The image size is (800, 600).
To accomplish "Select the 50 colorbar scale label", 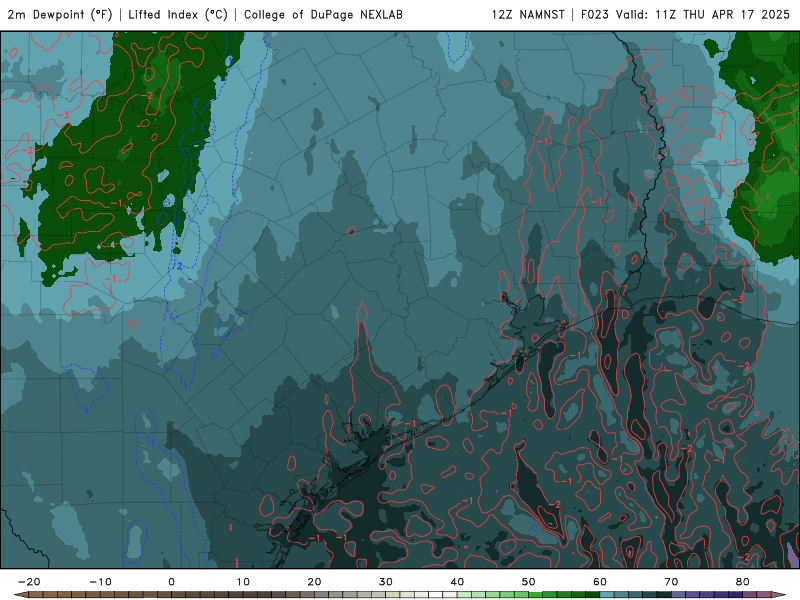I will click(x=529, y=582).
